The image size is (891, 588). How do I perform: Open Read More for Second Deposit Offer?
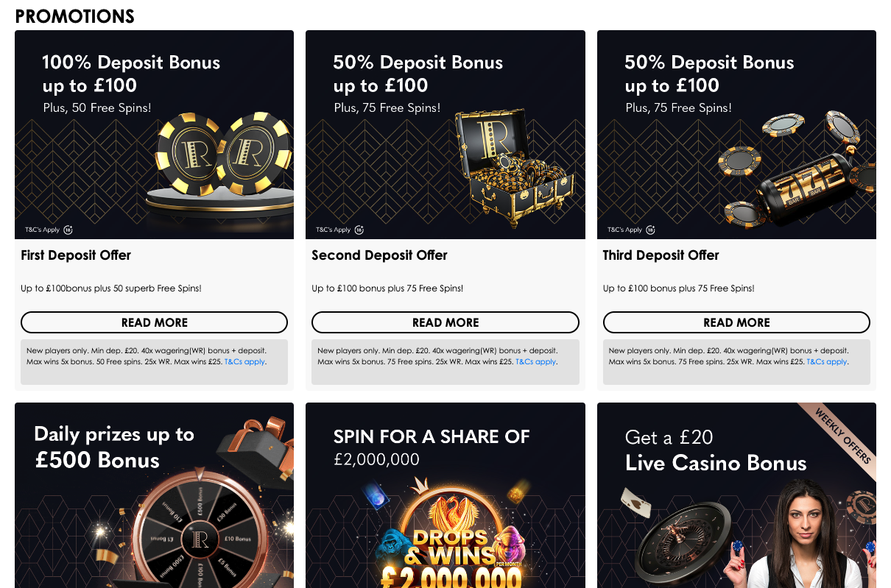[x=445, y=322]
